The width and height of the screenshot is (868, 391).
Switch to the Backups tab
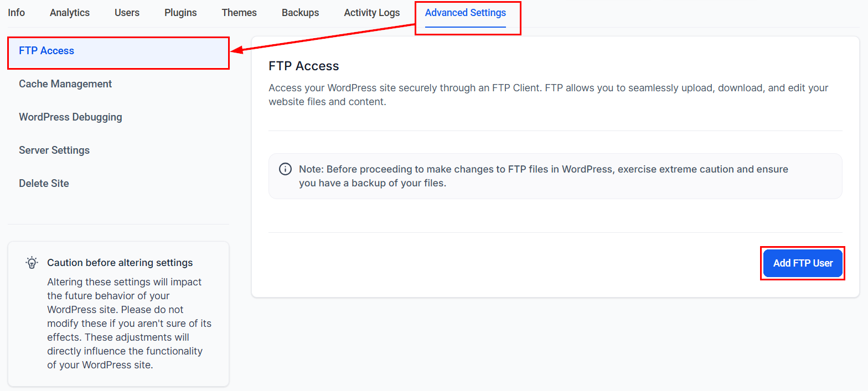click(300, 13)
